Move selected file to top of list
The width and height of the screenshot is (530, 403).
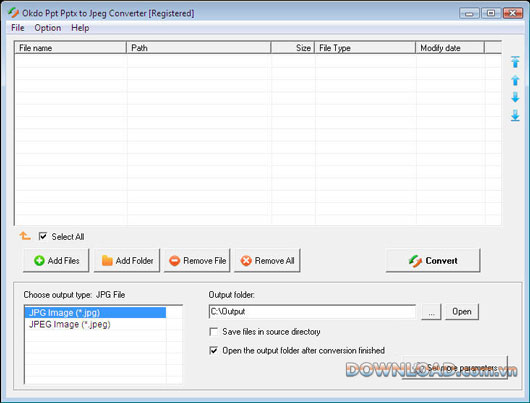pos(515,62)
